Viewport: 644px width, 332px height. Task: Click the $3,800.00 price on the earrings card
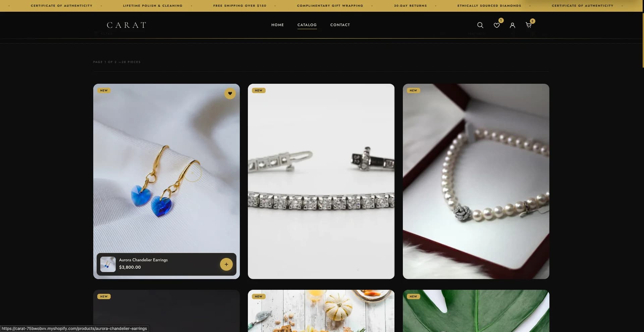pyautogui.click(x=130, y=267)
